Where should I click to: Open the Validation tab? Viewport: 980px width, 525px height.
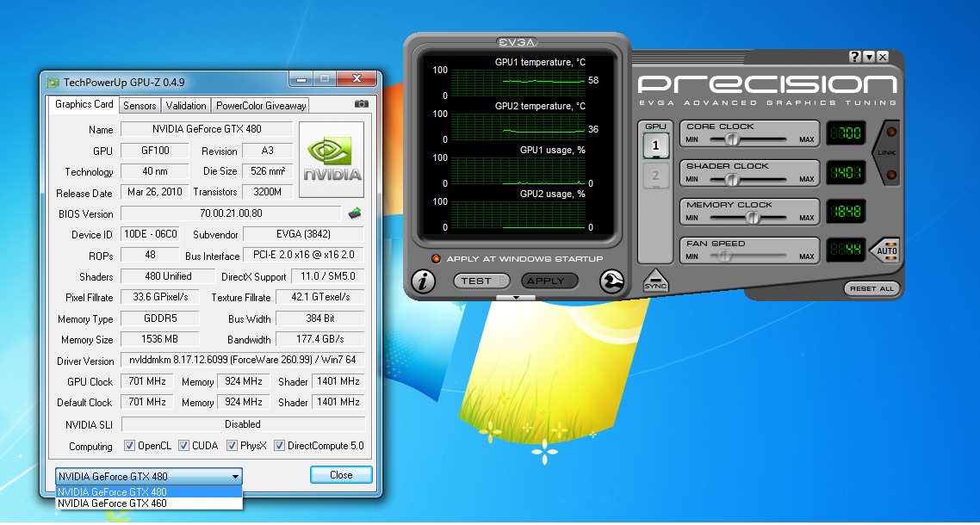point(186,106)
